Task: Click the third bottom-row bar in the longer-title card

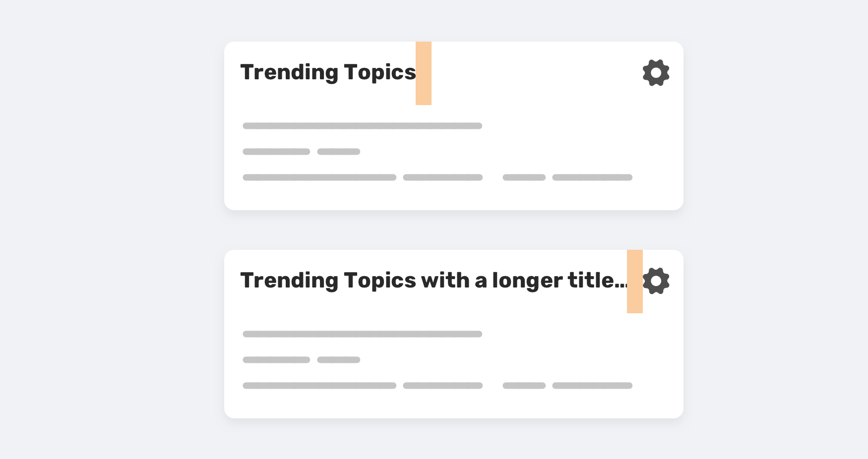Action: click(x=524, y=386)
